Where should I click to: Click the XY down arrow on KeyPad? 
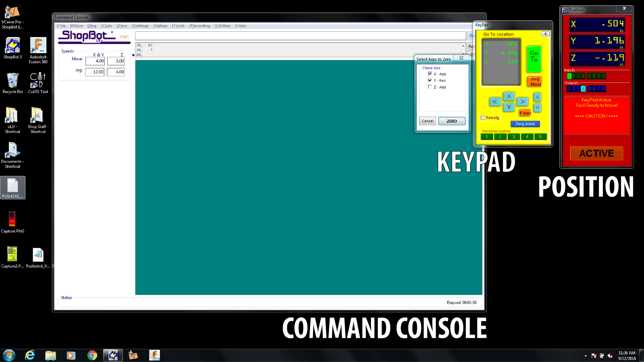click(509, 107)
